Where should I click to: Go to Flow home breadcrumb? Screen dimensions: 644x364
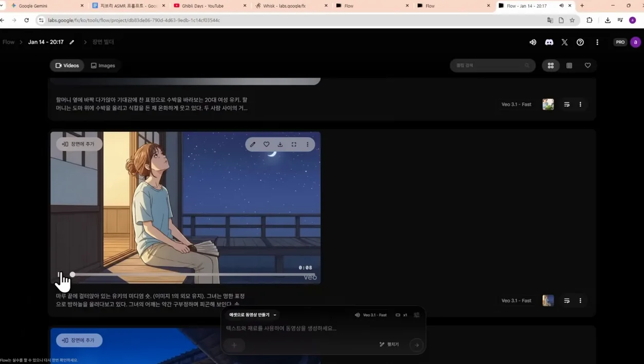[x=8, y=42]
